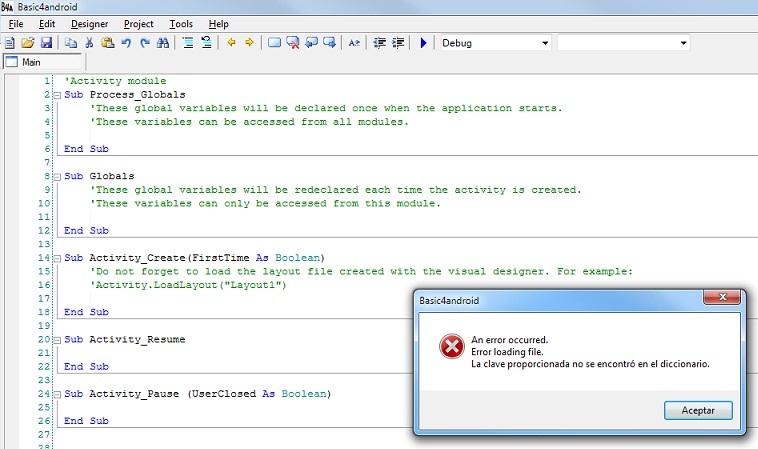The image size is (758, 449).
Task: Click the "Sub Activity_Resume" declaration line
Action: coord(125,339)
